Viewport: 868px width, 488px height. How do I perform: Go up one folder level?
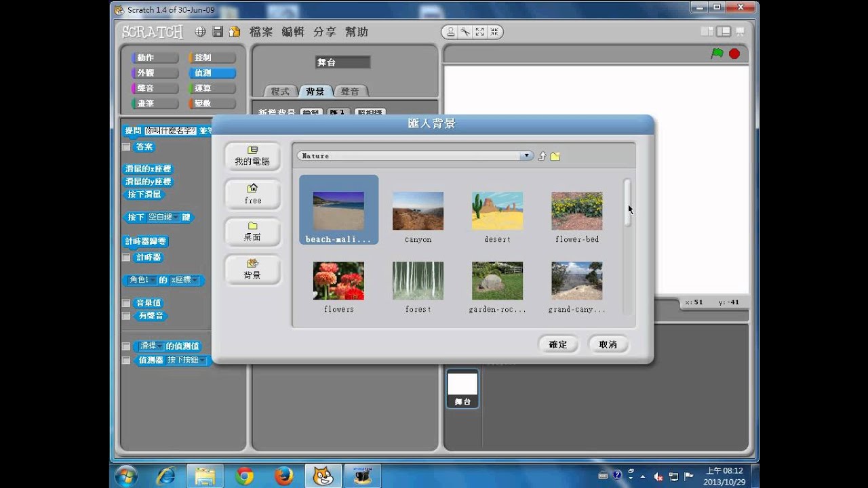[542, 156]
